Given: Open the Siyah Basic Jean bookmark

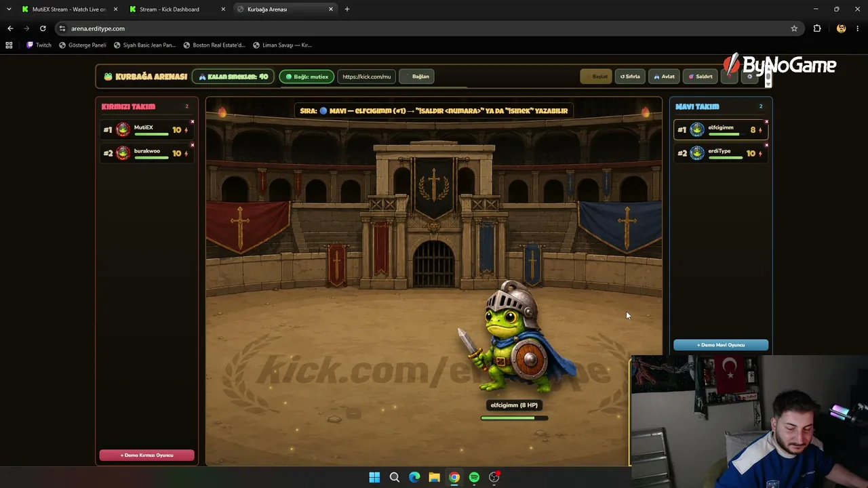Looking at the screenshot, I should point(144,45).
